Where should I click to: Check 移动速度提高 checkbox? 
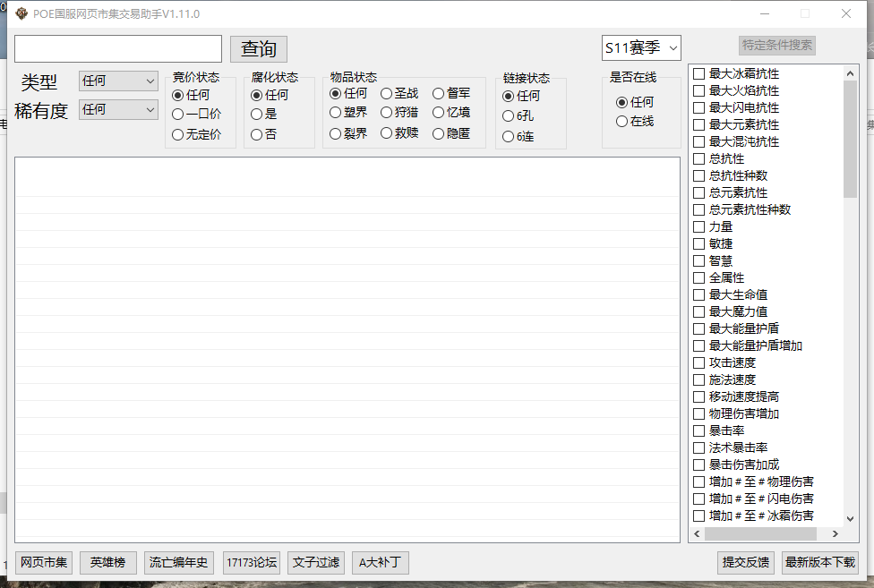[x=699, y=397]
